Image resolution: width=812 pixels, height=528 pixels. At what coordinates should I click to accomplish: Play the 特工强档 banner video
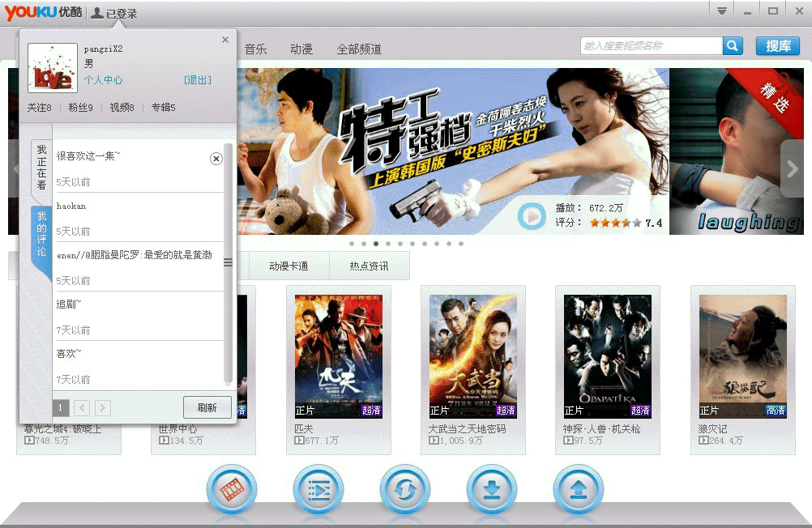532,216
